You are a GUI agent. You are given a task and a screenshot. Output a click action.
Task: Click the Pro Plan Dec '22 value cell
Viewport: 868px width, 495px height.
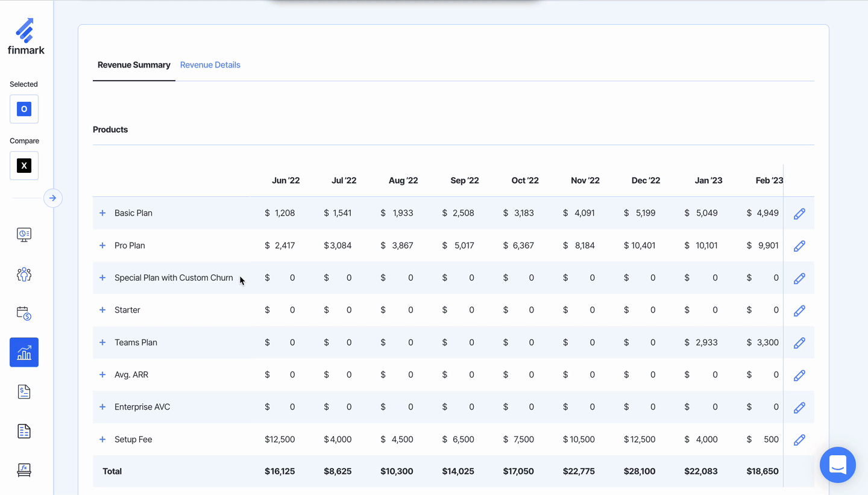coord(640,246)
